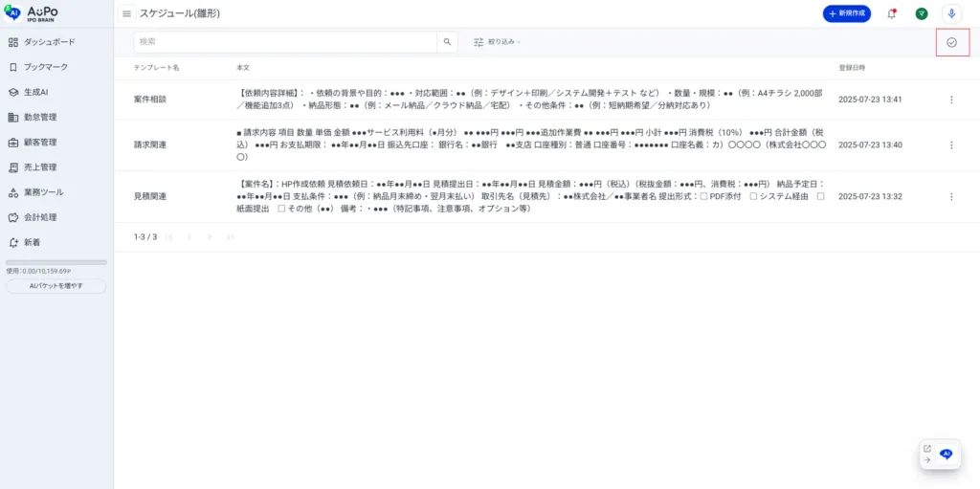Open the hamburger menu beside スケジュール(雛形)
Screen dimensions: 980x489
[x=127, y=13]
